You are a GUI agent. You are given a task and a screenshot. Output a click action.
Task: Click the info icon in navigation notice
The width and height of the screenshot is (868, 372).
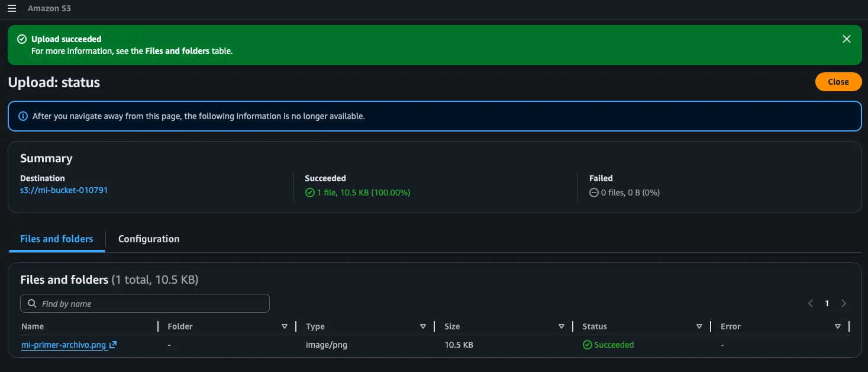pos(23,116)
